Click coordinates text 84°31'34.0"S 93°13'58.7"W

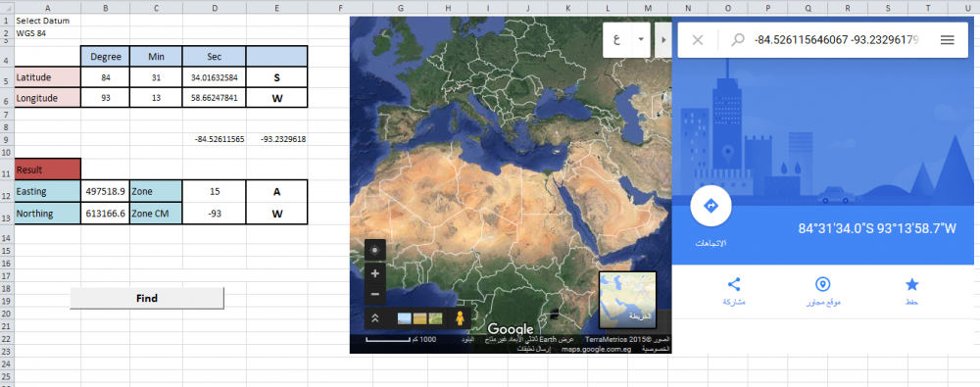877,228
